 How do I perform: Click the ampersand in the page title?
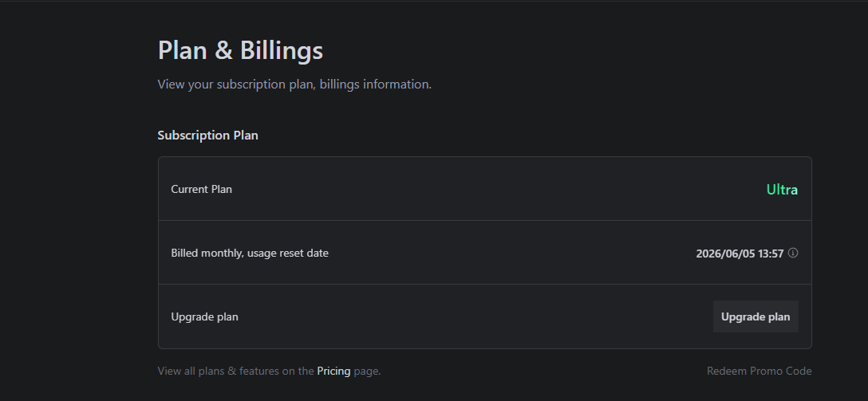coord(223,50)
